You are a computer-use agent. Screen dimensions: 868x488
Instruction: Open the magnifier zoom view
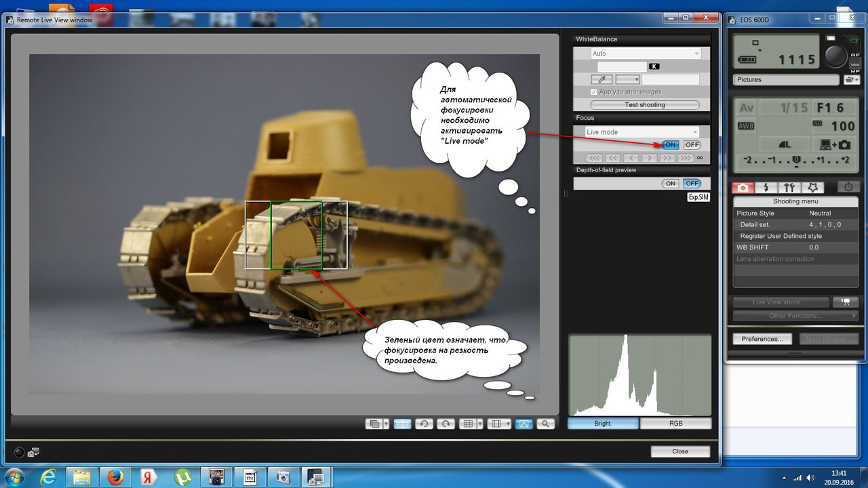545,424
